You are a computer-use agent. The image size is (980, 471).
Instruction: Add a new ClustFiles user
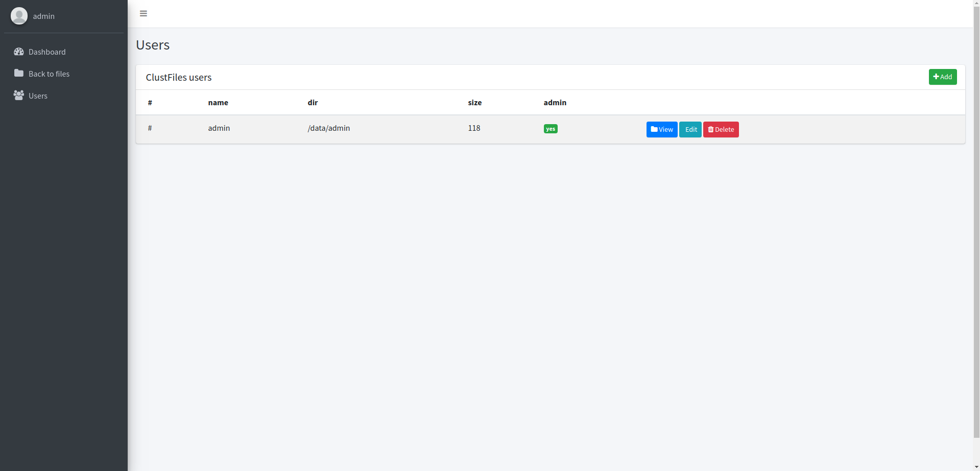[x=942, y=77]
